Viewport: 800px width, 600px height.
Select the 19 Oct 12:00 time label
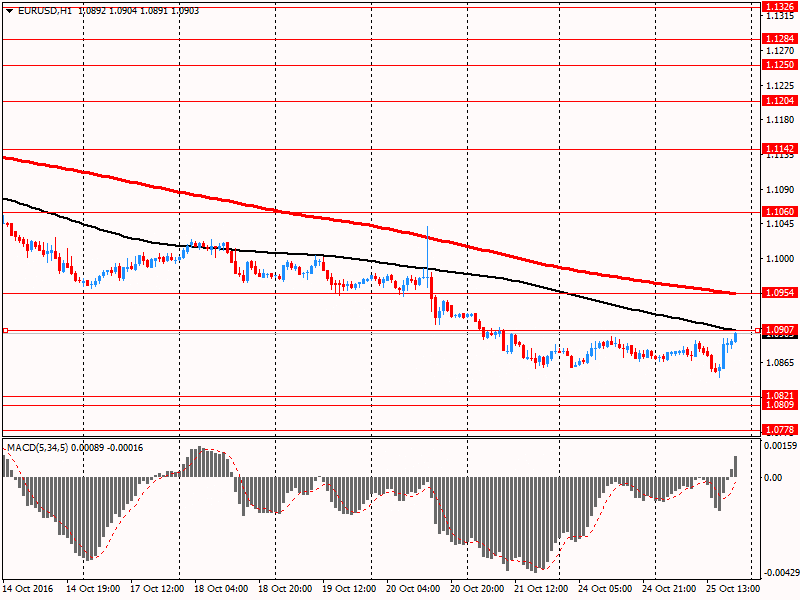click(x=349, y=588)
